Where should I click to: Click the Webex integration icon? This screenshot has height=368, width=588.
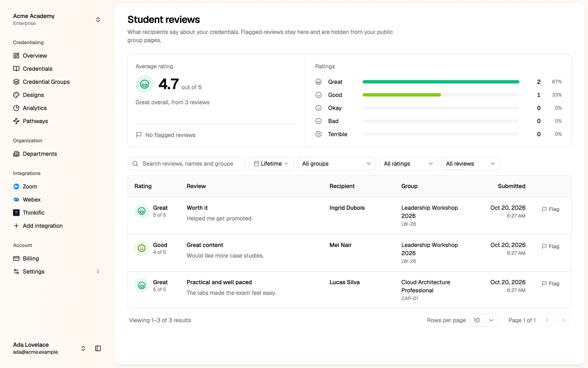point(16,199)
